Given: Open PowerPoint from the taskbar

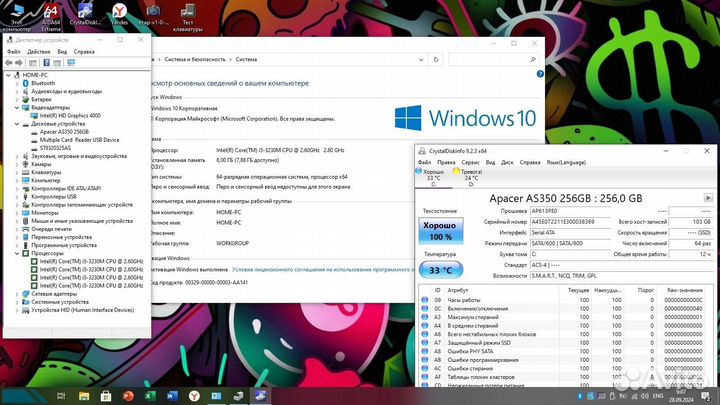Looking at the screenshot, I should [128, 396].
